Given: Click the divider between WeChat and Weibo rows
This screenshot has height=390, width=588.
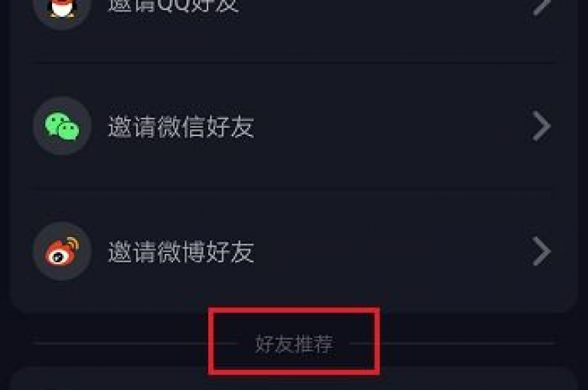Looking at the screenshot, I should (x=294, y=189).
